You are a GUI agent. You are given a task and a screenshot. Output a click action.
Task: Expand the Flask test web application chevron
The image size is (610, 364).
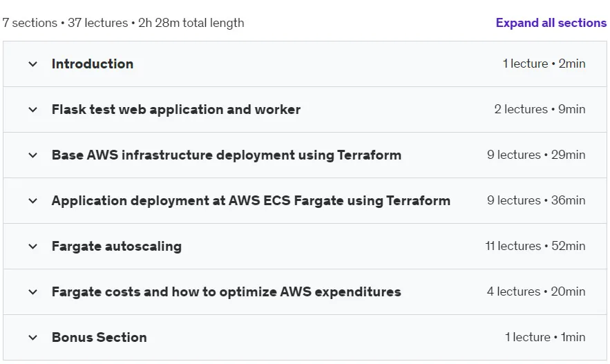[33, 110]
